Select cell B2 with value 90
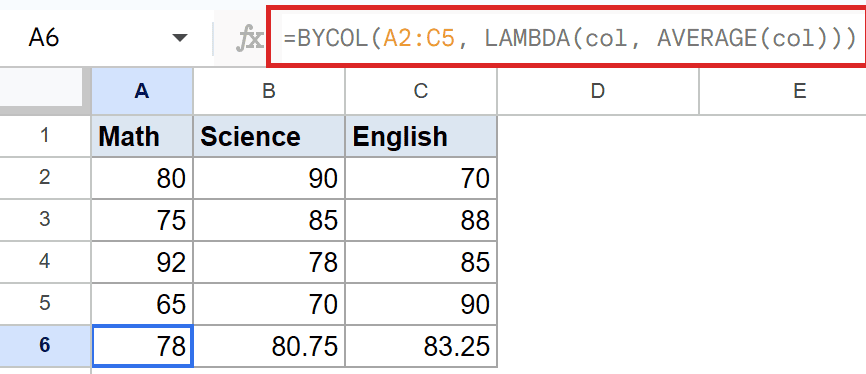The width and height of the screenshot is (866, 374). pyautogui.click(x=269, y=178)
